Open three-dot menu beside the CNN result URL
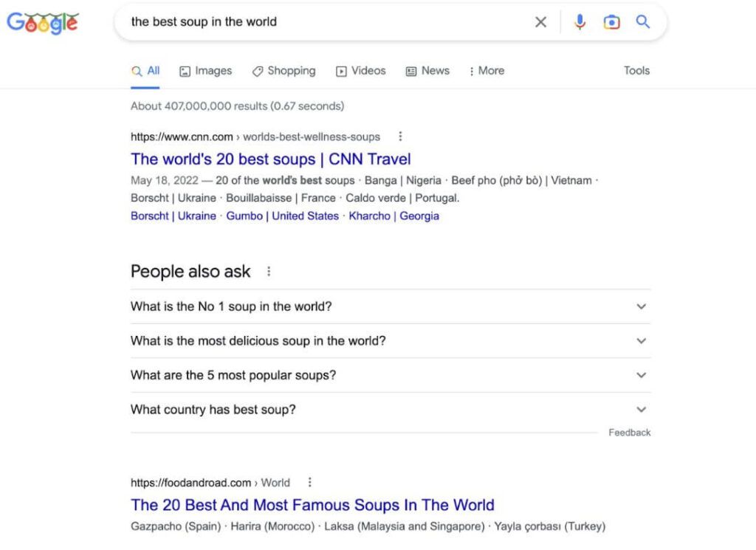Image resolution: width=756 pixels, height=550 pixels. [400, 137]
